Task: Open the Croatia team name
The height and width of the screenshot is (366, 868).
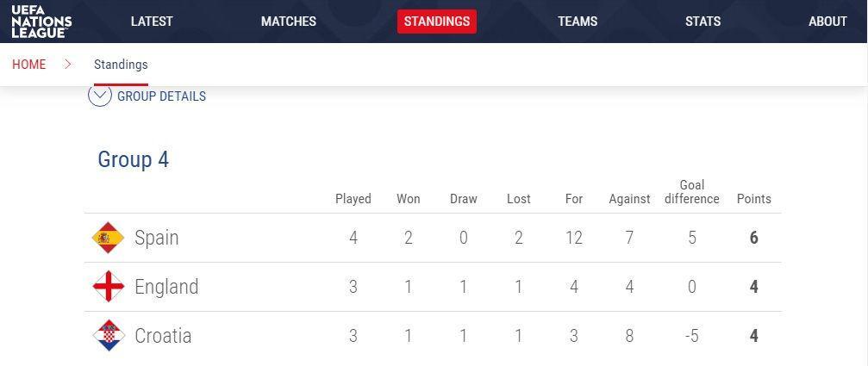Action: [x=163, y=336]
